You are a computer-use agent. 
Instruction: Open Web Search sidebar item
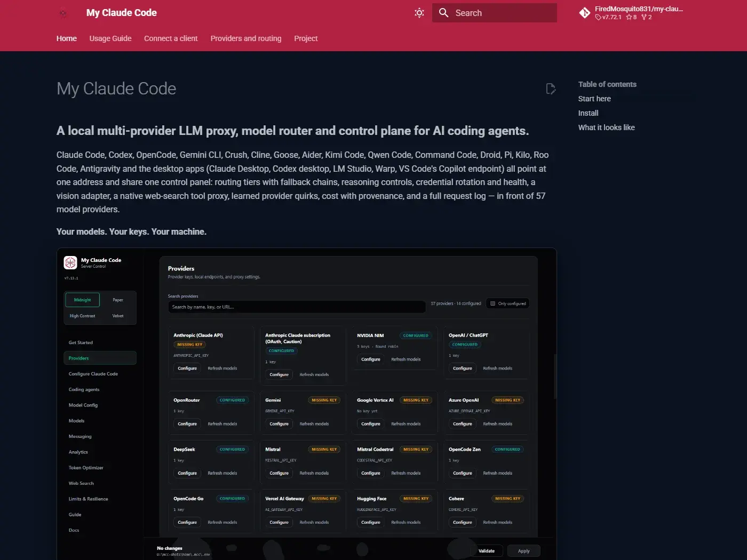100,483
